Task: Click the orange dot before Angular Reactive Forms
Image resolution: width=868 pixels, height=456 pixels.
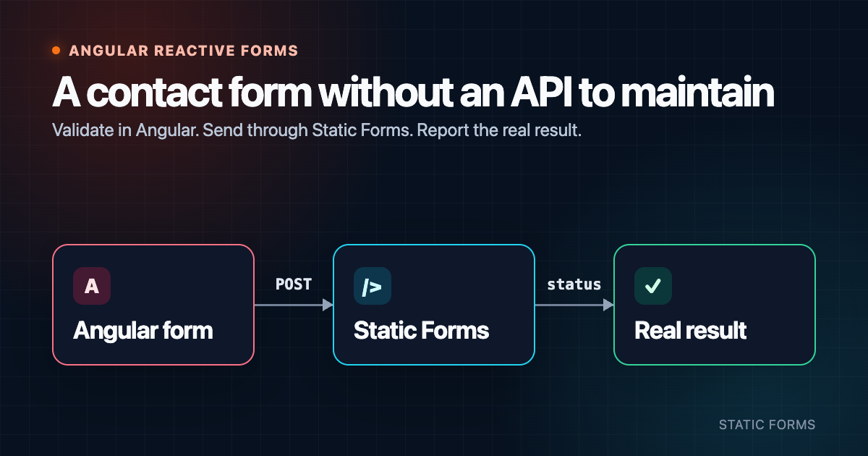Action: (56, 51)
